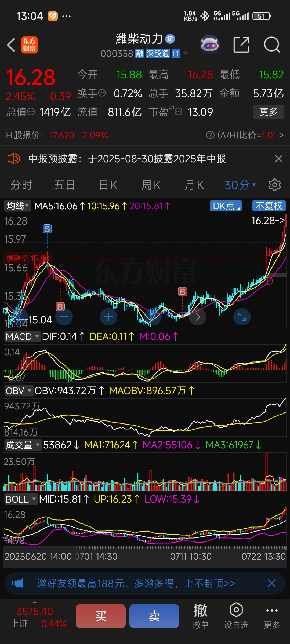
Task: Tap the S sell signal marker
Action: pyautogui.click(x=47, y=229)
